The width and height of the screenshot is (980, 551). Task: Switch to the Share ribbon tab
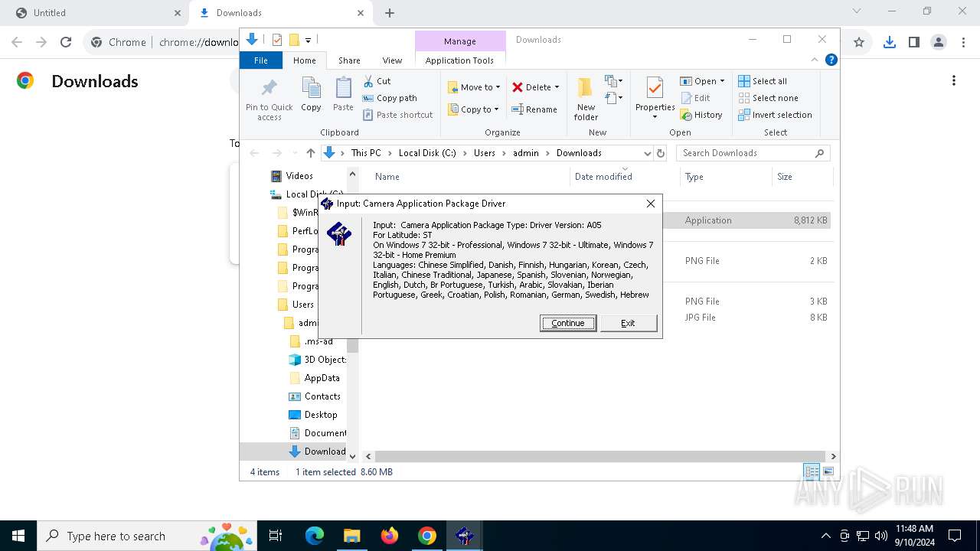349,60
